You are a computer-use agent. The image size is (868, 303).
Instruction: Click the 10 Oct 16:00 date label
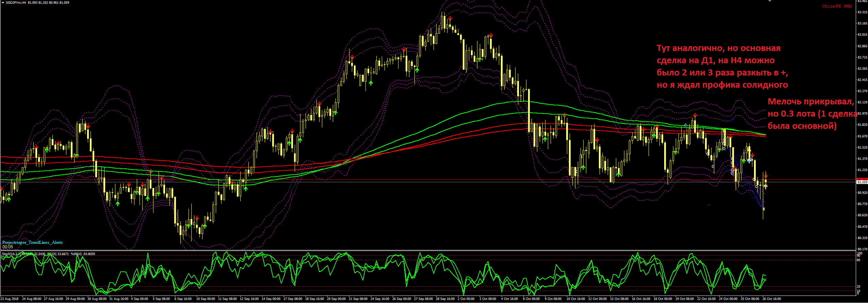[x=576, y=299]
